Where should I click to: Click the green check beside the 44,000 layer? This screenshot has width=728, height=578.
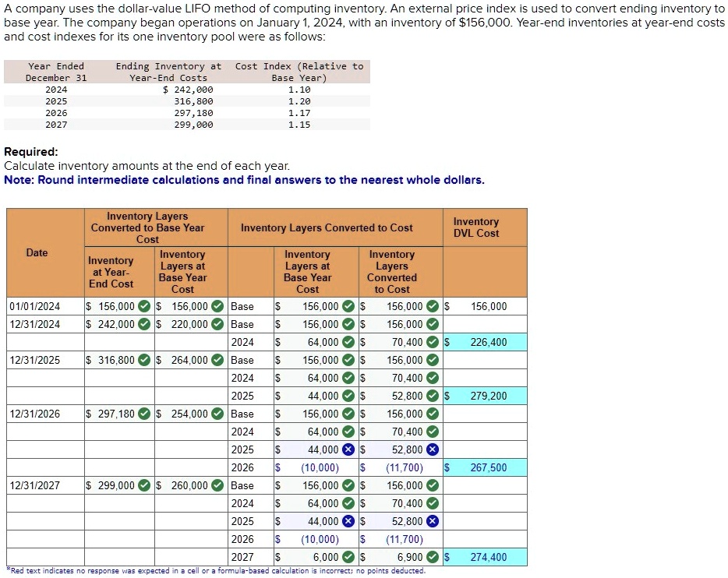(348, 396)
